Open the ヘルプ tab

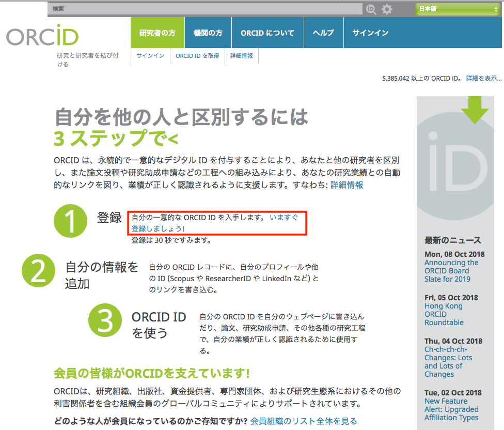pyautogui.click(x=324, y=33)
